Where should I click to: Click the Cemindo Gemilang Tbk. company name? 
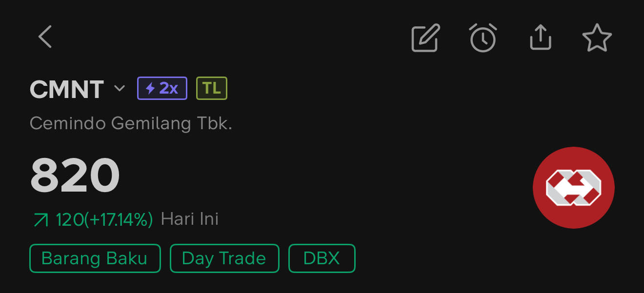click(x=131, y=123)
